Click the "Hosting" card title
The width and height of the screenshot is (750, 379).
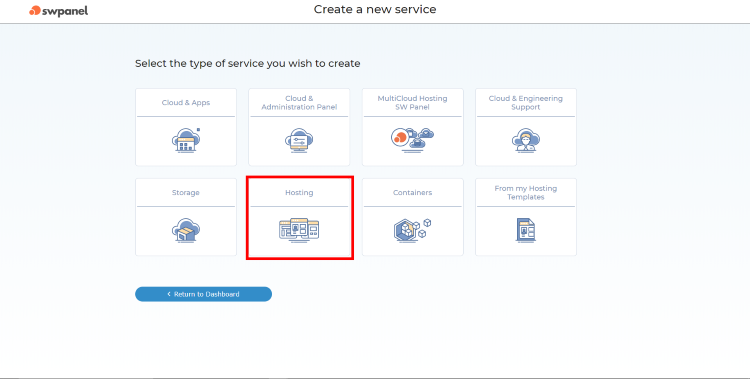[299, 193]
